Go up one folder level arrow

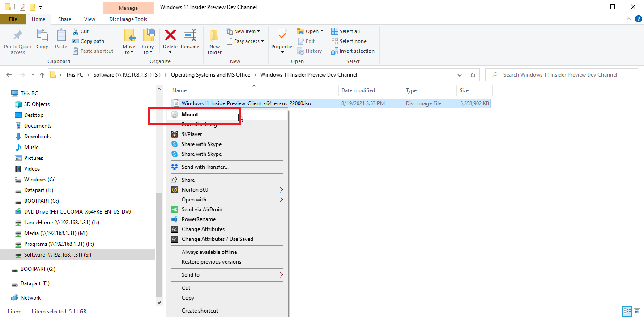[x=42, y=75]
